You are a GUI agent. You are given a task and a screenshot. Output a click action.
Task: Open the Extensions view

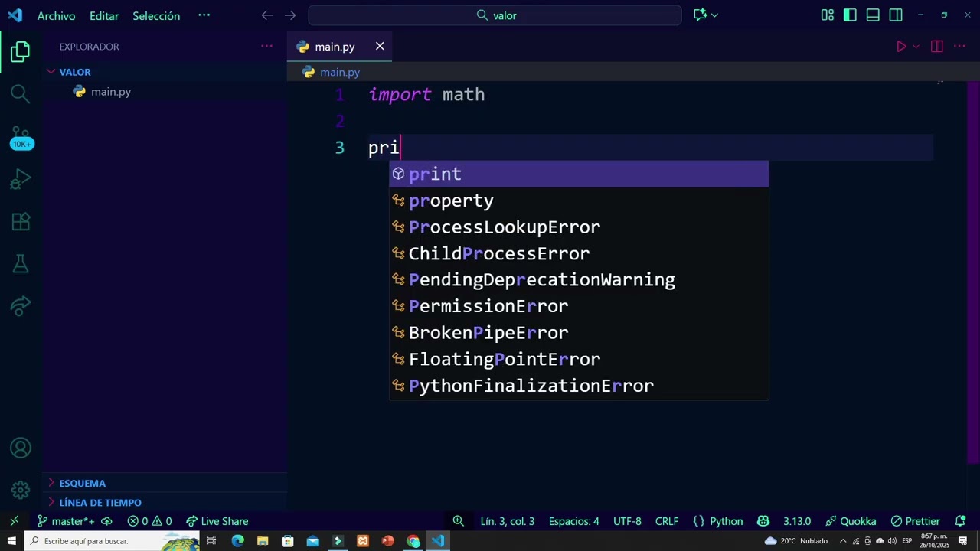21,222
